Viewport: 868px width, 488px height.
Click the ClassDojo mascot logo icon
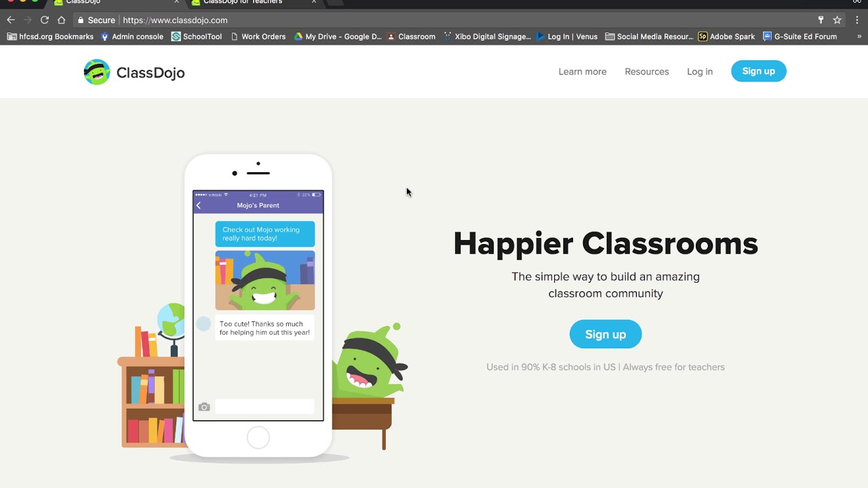(97, 72)
